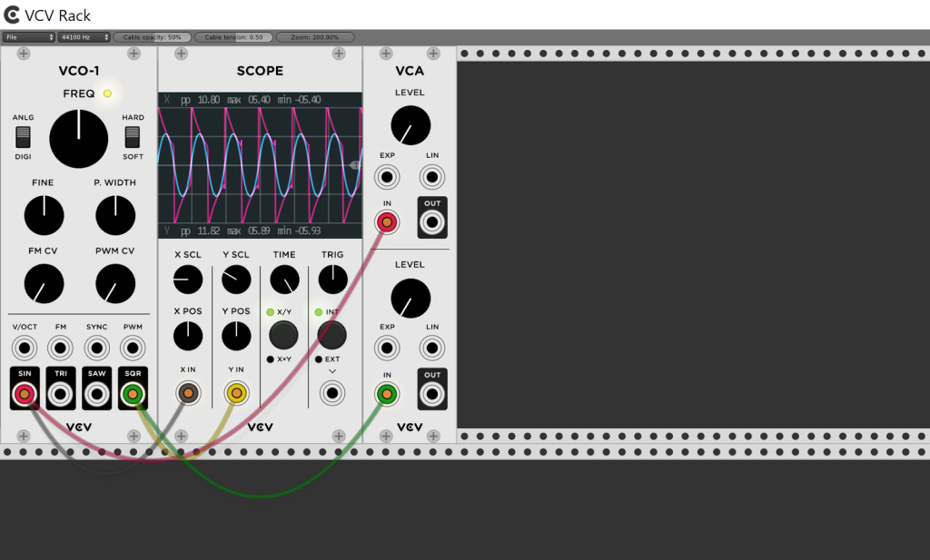The width and height of the screenshot is (930, 560).
Task: Click the Scope external trigger input jack
Action: point(332,392)
